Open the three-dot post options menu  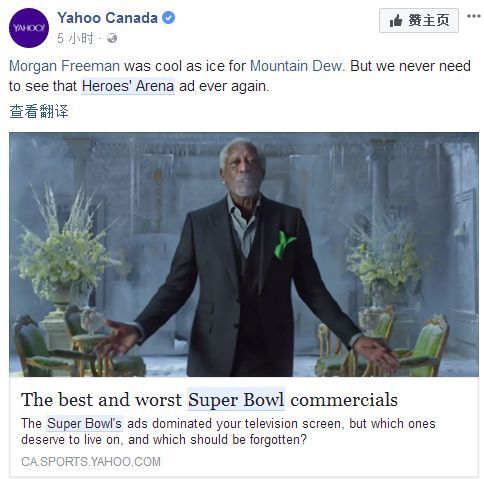click(474, 16)
